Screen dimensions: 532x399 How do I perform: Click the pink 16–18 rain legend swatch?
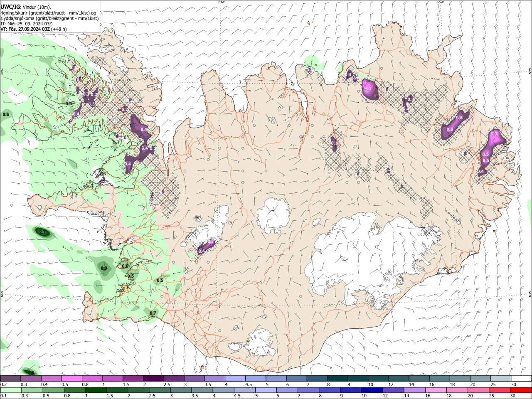pyautogui.click(x=436, y=390)
